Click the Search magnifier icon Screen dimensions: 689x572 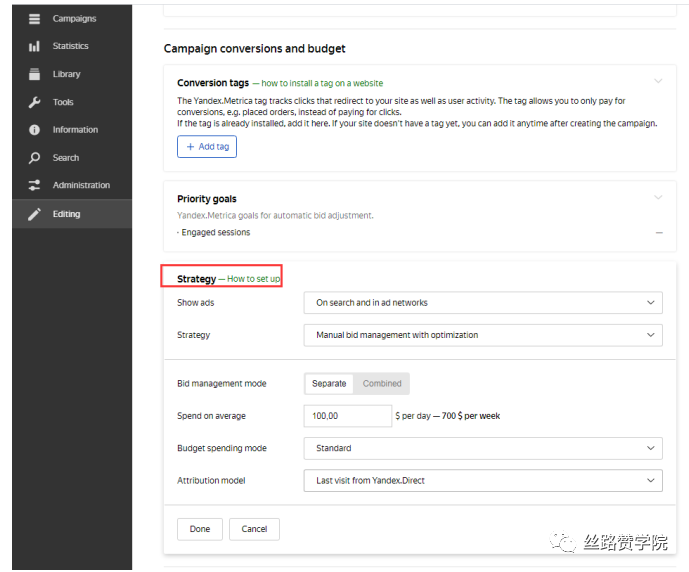[x=35, y=158]
